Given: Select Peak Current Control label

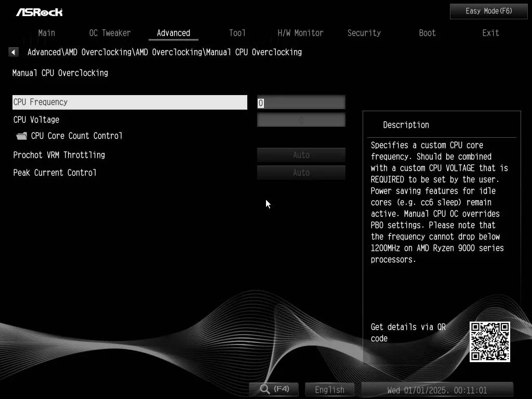Looking at the screenshot, I should click(x=55, y=172).
